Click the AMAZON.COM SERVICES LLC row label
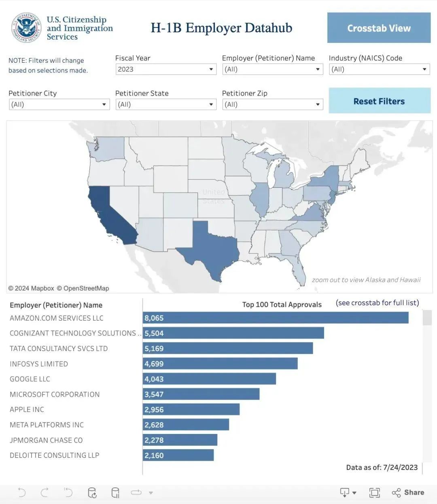The width and height of the screenshot is (437, 504). pos(57,318)
